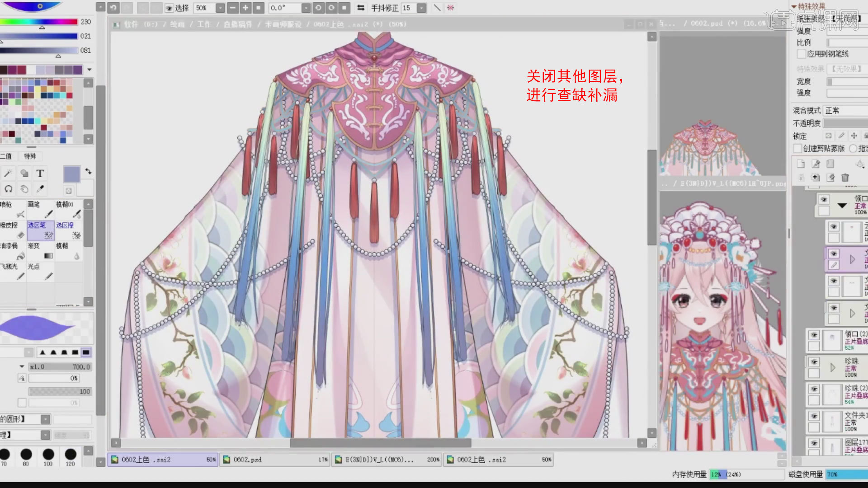Choose the 渐变 gradient tool
This screenshot has height=488, width=868.
[x=41, y=251]
